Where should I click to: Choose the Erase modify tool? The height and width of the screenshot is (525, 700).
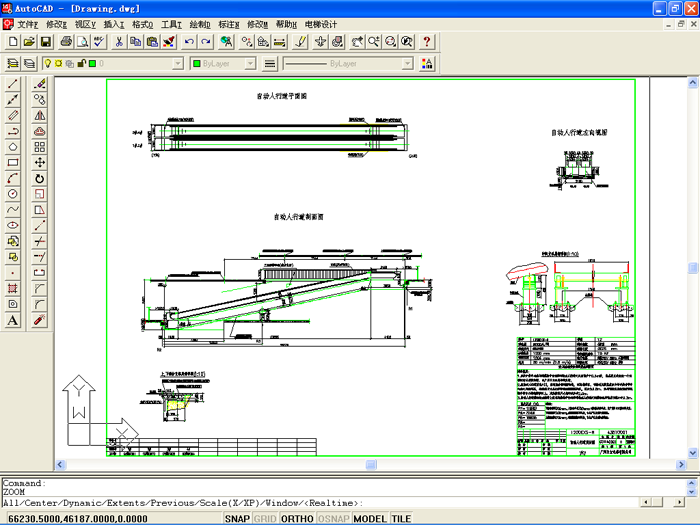40,84
